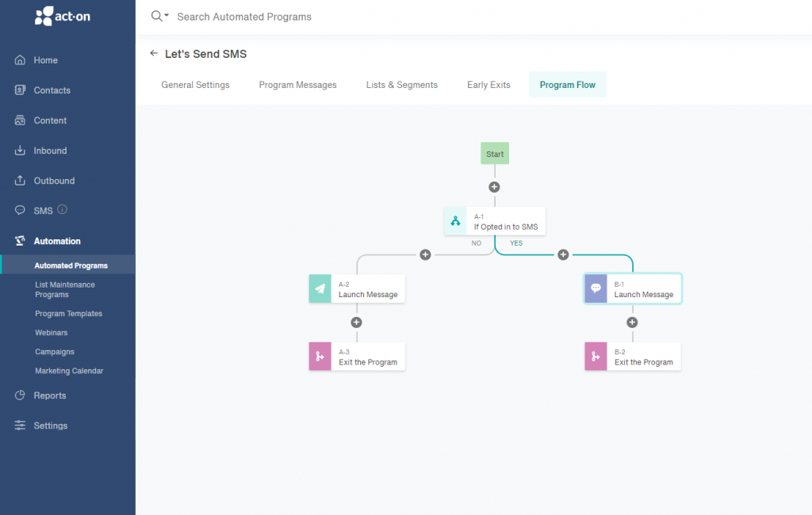Viewport: 812px width, 515px height.
Task: Click the send icon on A-2 Launch Message
Action: point(320,288)
